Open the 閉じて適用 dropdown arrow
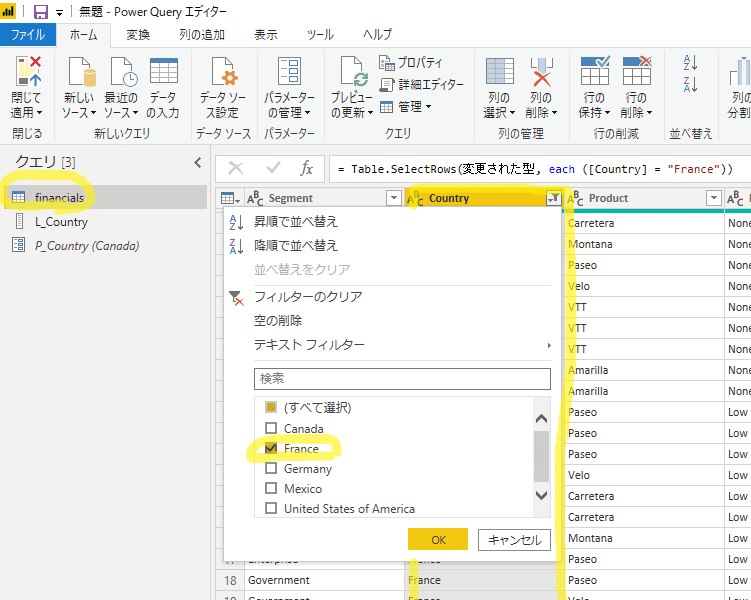Screen dimensions: 751x600 (39, 113)
